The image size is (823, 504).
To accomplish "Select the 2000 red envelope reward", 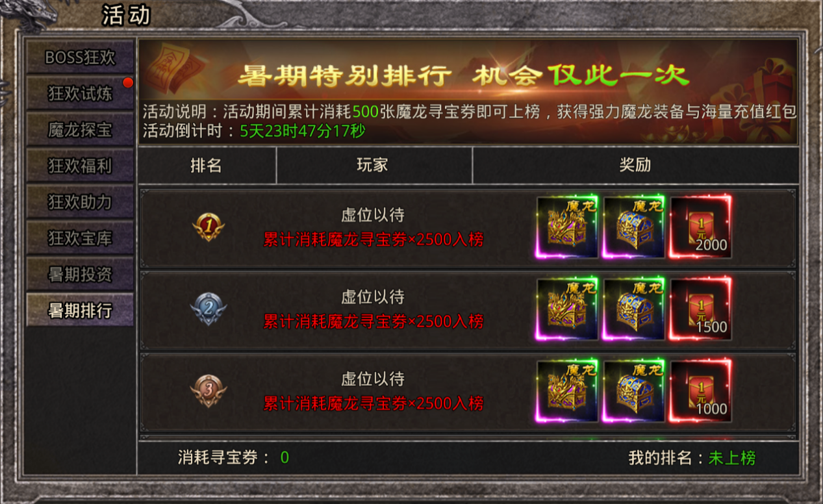I will pos(700,227).
